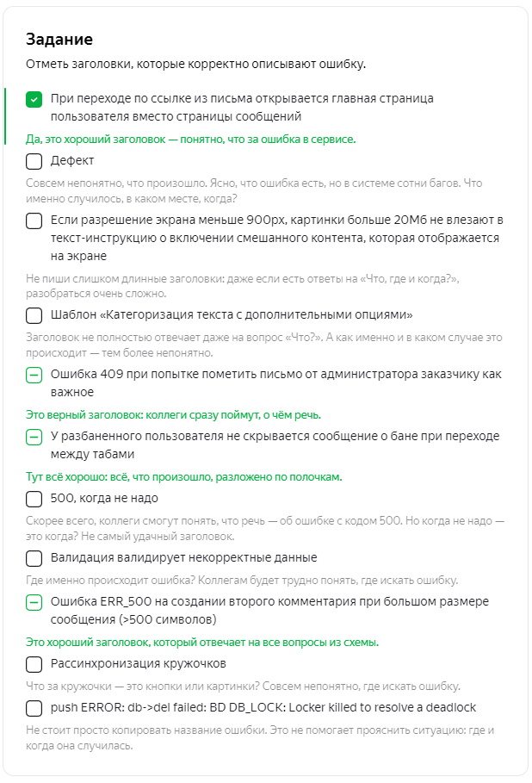The image size is (532, 783).
Task: Click the task instruction «Отметь заголовки» text
Action: point(195,65)
